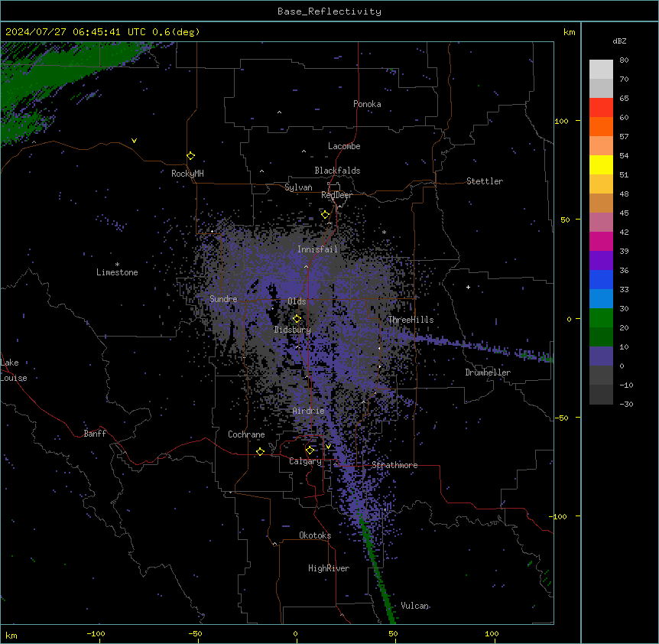Viewport: 659px width, 644px height.
Task: Click the 80 value on dBZ scale
Action: (x=624, y=60)
